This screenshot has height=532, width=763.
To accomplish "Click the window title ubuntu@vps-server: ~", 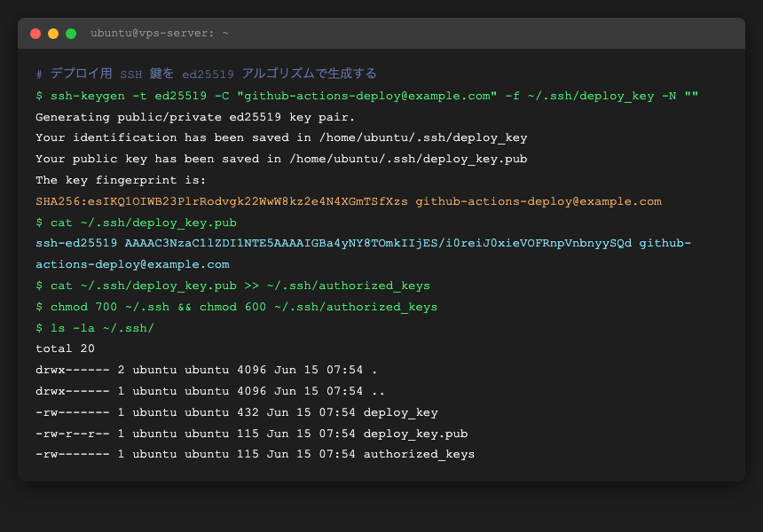I will click(159, 34).
